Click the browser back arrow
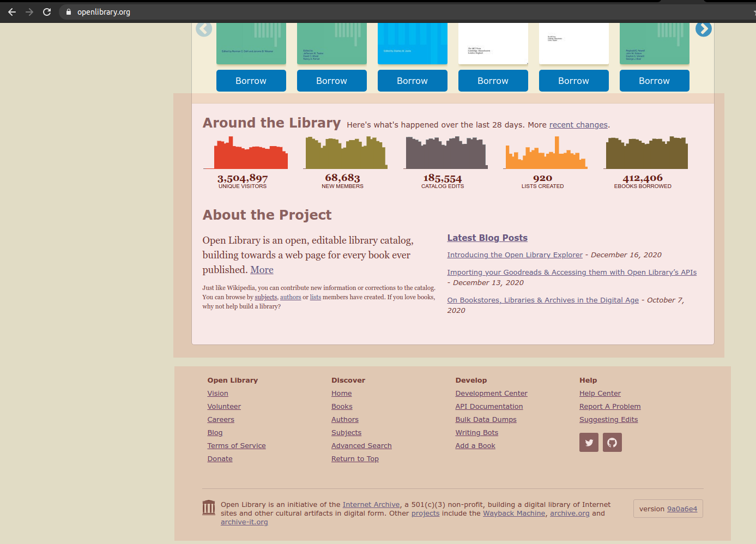The height and width of the screenshot is (544, 756). [x=11, y=11]
